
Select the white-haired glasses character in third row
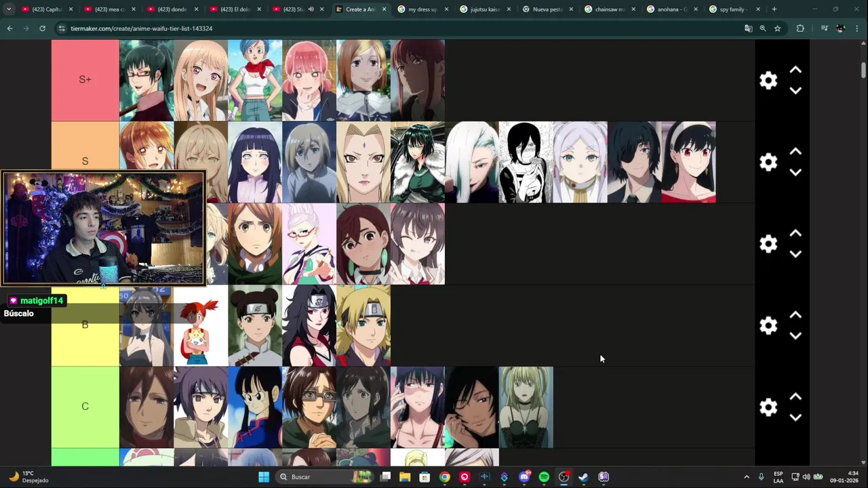click(x=309, y=244)
